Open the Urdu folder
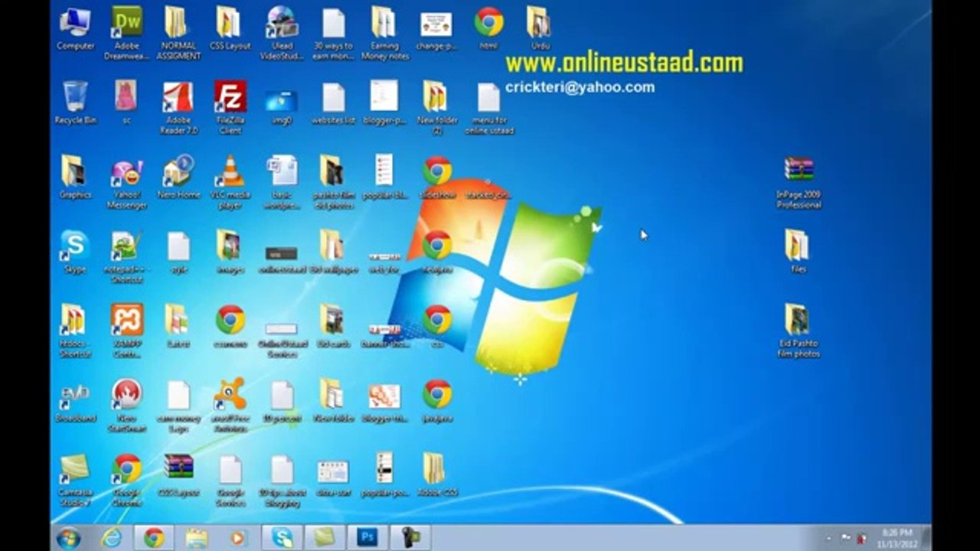This screenshot has height=551, width=980. (x=540, y=29)
